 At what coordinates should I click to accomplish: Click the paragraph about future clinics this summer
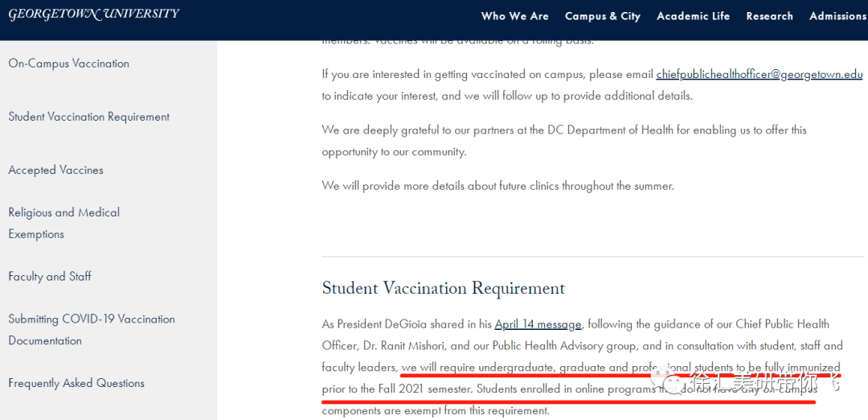point(497,186)
